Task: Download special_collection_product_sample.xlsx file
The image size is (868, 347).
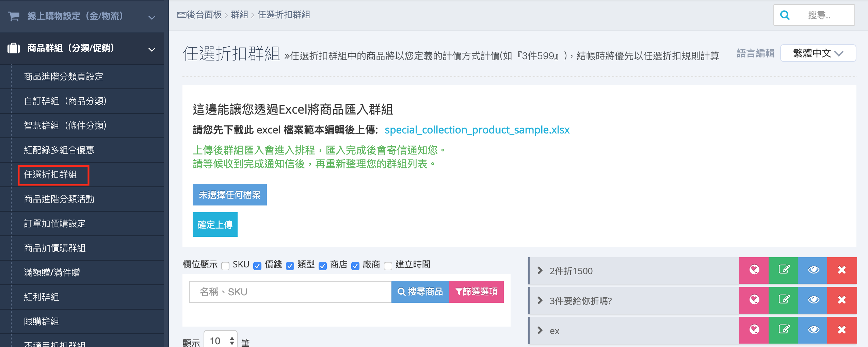Action: tap(477, 130)
